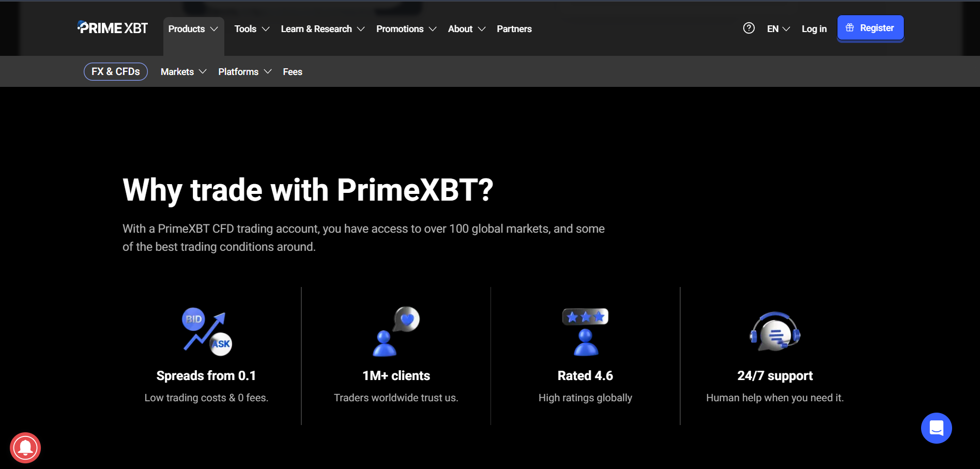Click the '1M+ clients' title
The width and height of the screenshot is (980, 469).
point(396,376)
